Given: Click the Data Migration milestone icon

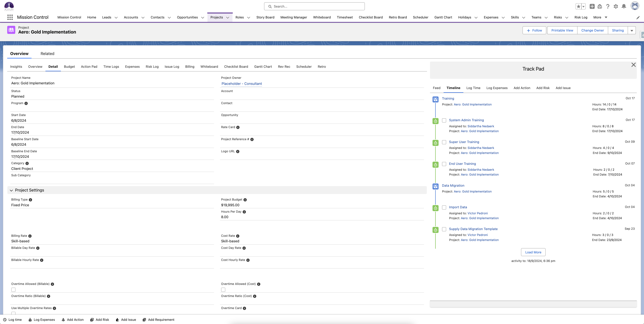Looking at the screenshot, I should [x=435, y=186].
